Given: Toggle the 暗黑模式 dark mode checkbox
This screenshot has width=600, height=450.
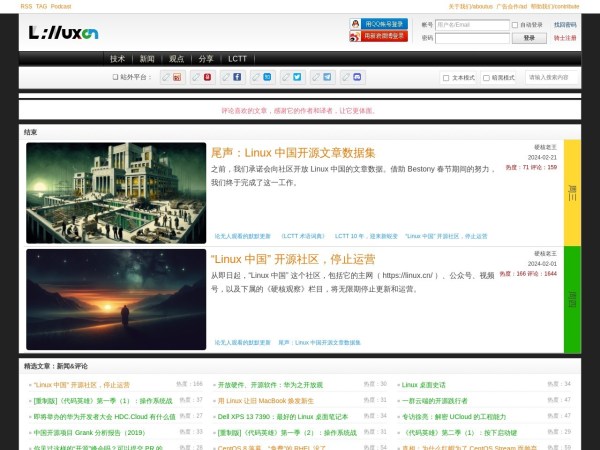Looking at the screenshot, I should tap(485, 77).
